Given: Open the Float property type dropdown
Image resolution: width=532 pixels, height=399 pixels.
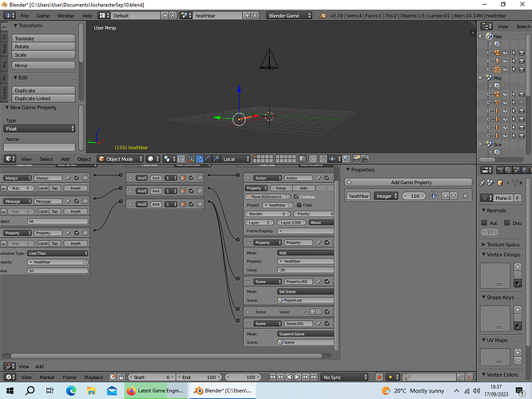Looking at the screenshot, I should [39, 128].
